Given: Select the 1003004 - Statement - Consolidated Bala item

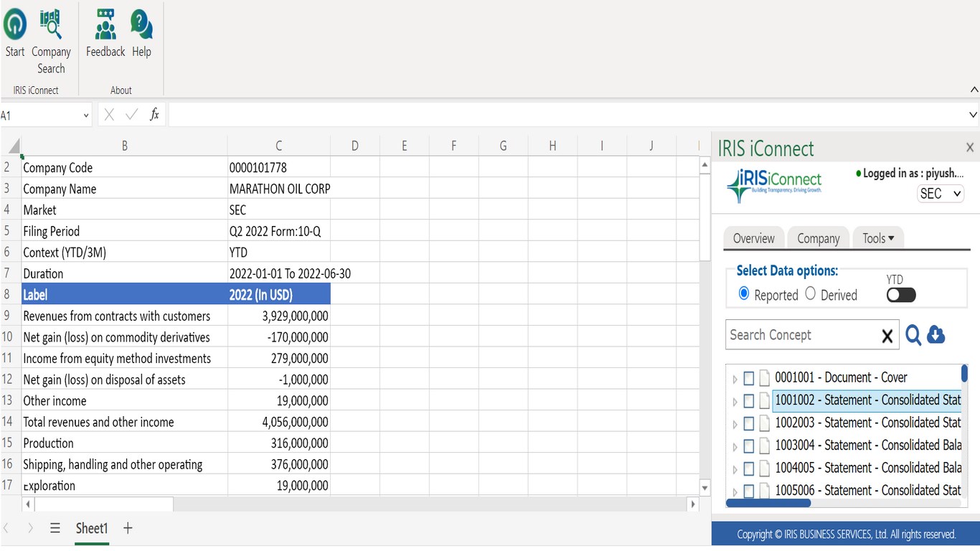Looking at the screenshot, I should (x=868, y=446).
